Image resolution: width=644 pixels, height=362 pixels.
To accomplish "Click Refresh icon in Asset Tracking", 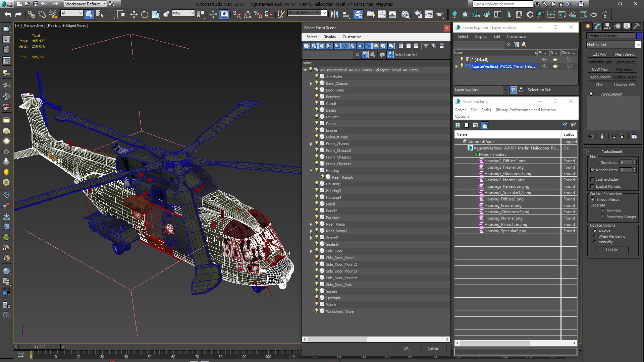I will point(458,125).
